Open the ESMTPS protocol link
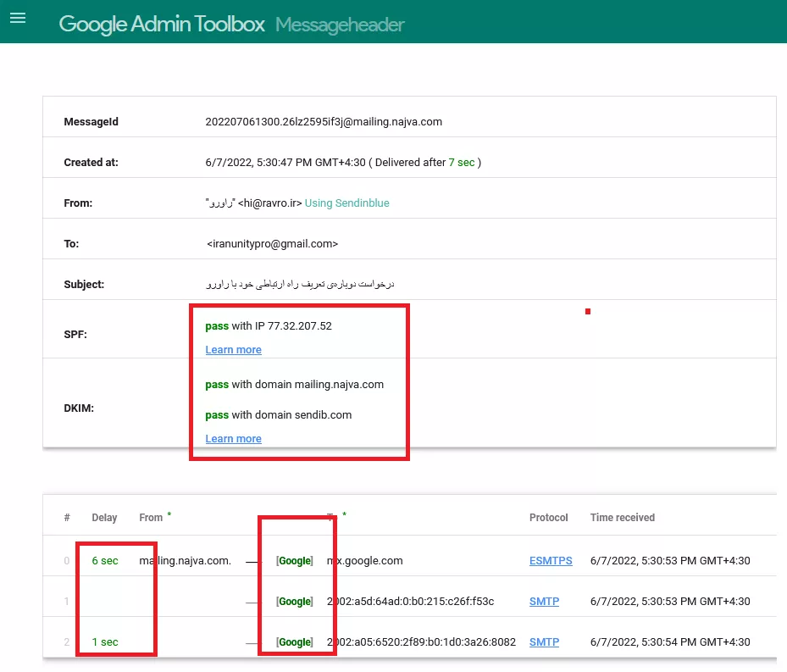The height and width of the screenshot is (672, 787). click(551, 560)
